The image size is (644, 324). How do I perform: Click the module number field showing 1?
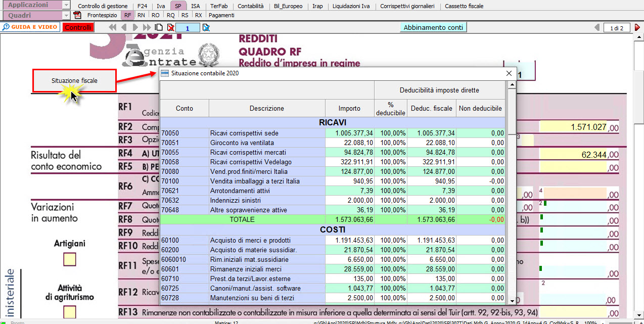tap(188, 28)
